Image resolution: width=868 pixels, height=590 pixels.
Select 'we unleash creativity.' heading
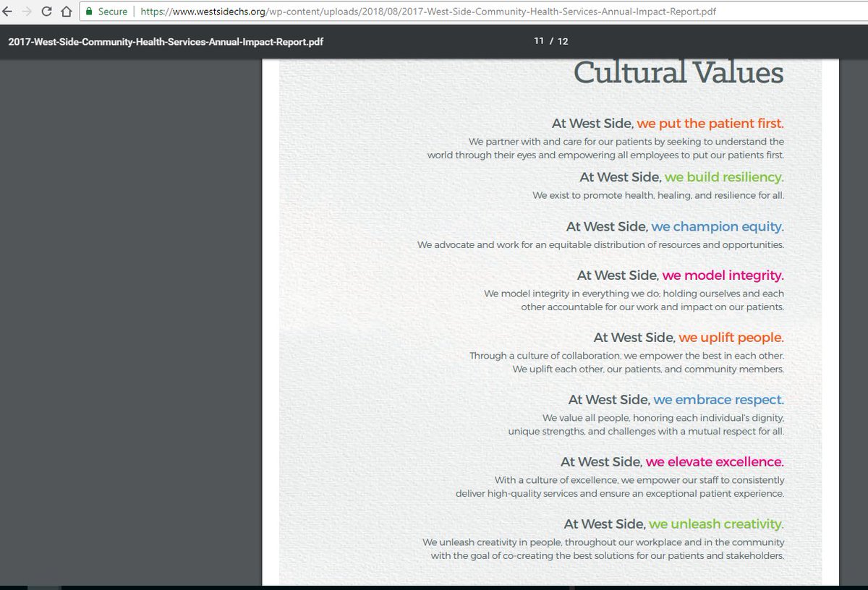(x=716, y=524)
